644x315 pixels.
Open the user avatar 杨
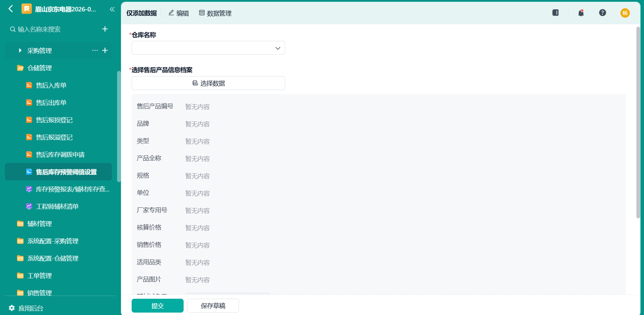(625, 13)
